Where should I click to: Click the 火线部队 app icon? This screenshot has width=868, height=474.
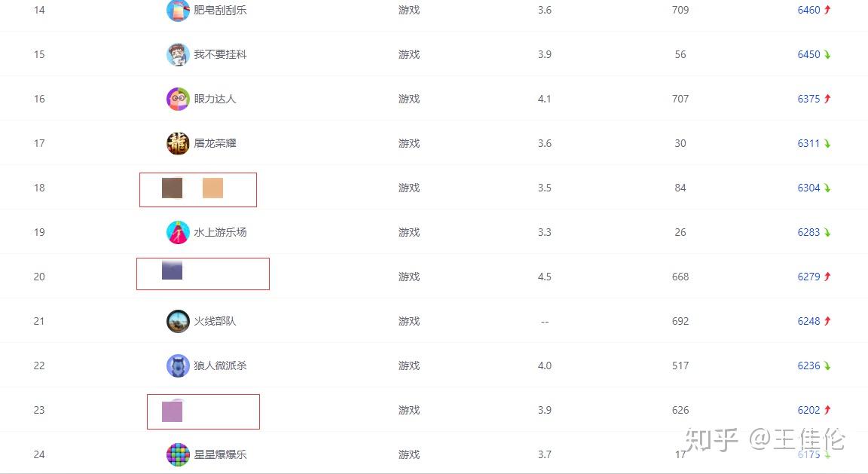point(178,321)
